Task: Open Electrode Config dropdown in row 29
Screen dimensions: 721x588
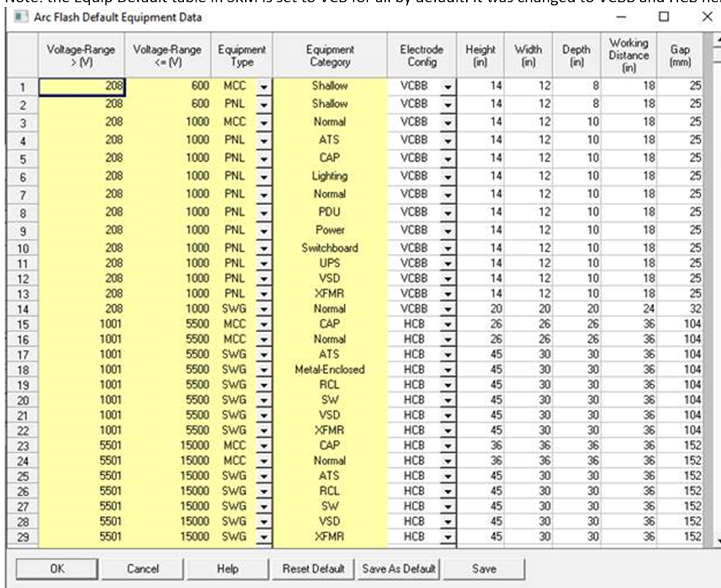Action: click(x=448, y=536)
